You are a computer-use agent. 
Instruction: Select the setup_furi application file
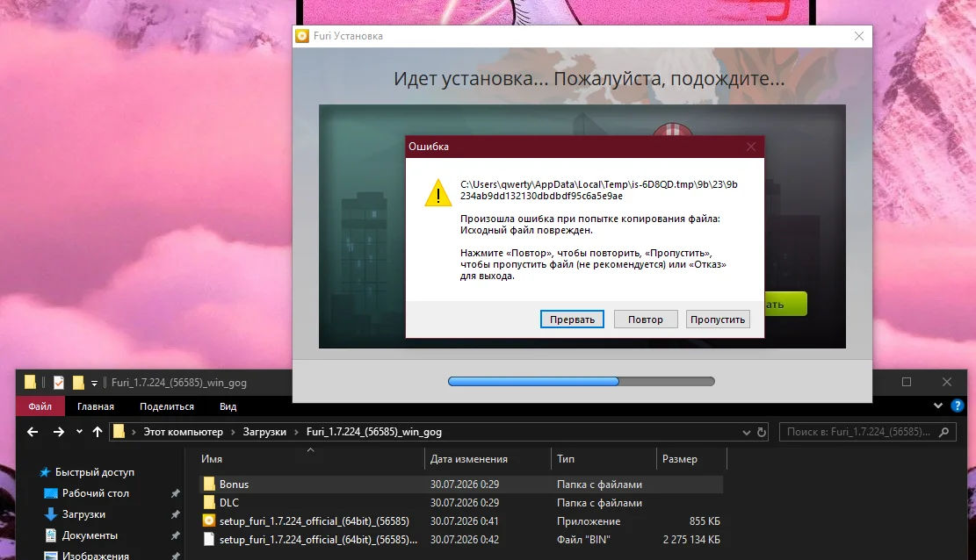click(461, 521)
